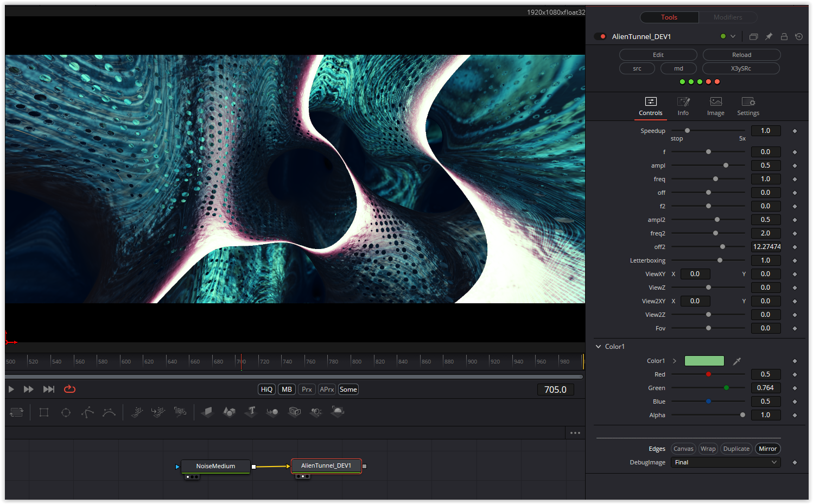Select the Ellipse mask tool
This screenshot has width=813, height=504.
[66, 412]
